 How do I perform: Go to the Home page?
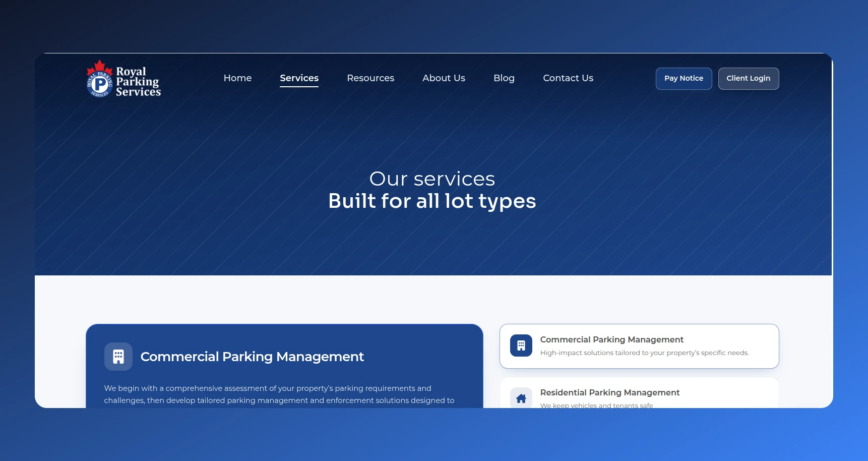(x=237, y=78)
